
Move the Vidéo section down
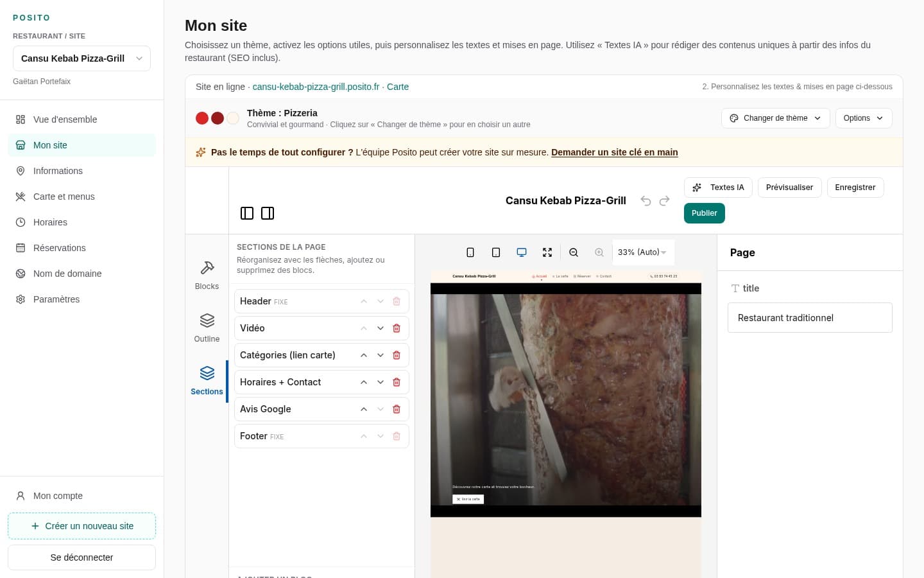(381, 328)
